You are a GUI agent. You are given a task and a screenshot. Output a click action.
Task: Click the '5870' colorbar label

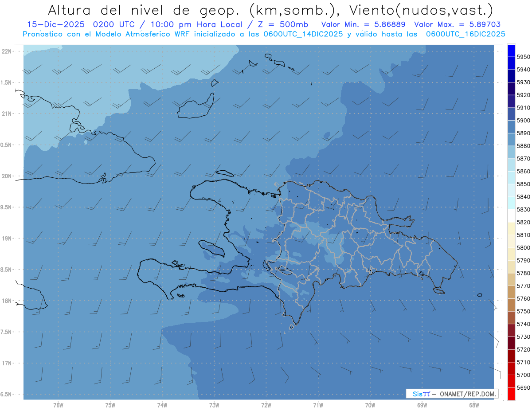[523, 159]
